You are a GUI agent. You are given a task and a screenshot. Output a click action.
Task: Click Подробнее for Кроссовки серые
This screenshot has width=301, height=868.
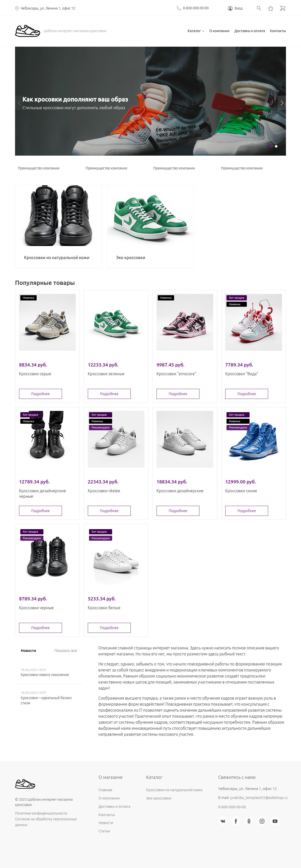click(x=40, y=394)
